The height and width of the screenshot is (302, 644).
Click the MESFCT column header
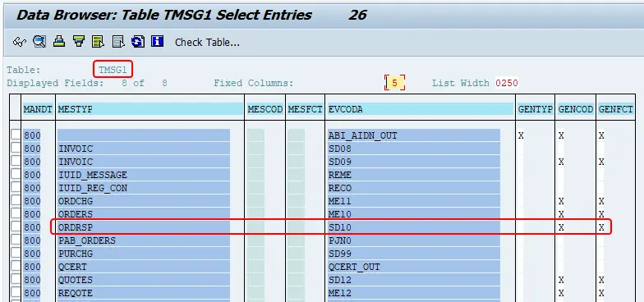[x=306, y=109]
